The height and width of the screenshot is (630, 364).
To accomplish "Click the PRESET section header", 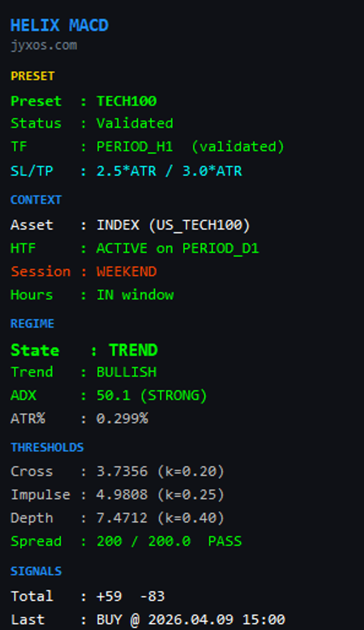I will [33, 76].
